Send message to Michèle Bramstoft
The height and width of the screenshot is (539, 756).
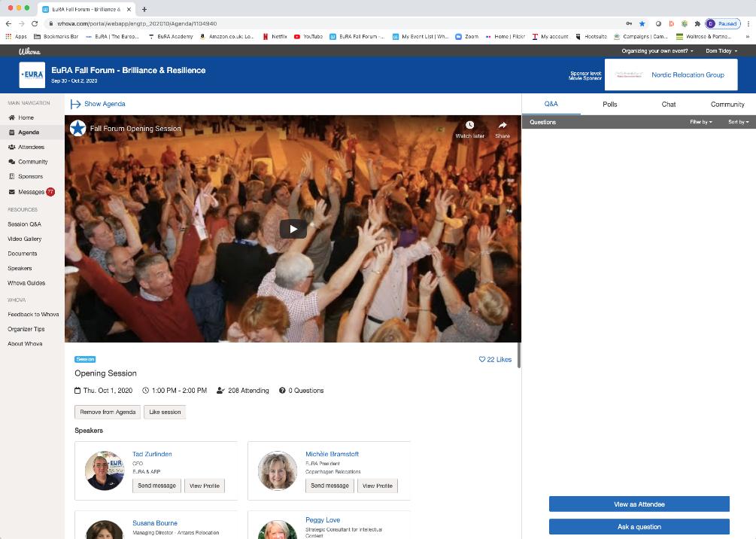click(329, 486)
